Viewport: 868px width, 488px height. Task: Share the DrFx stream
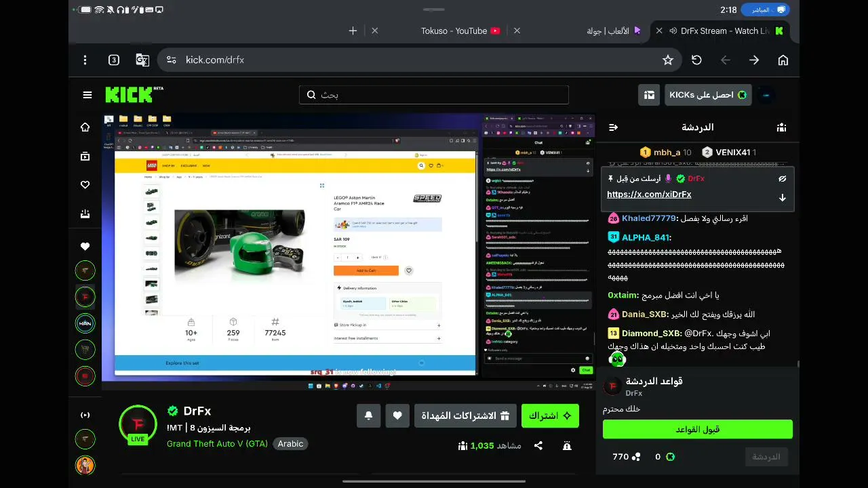(538, 445)
